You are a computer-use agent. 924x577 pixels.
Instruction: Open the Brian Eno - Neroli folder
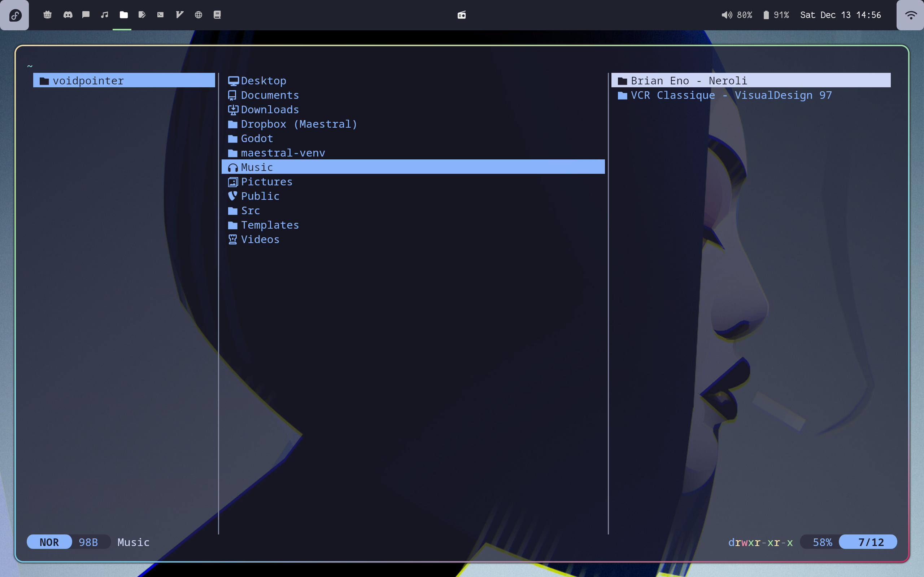click(688, 81)
